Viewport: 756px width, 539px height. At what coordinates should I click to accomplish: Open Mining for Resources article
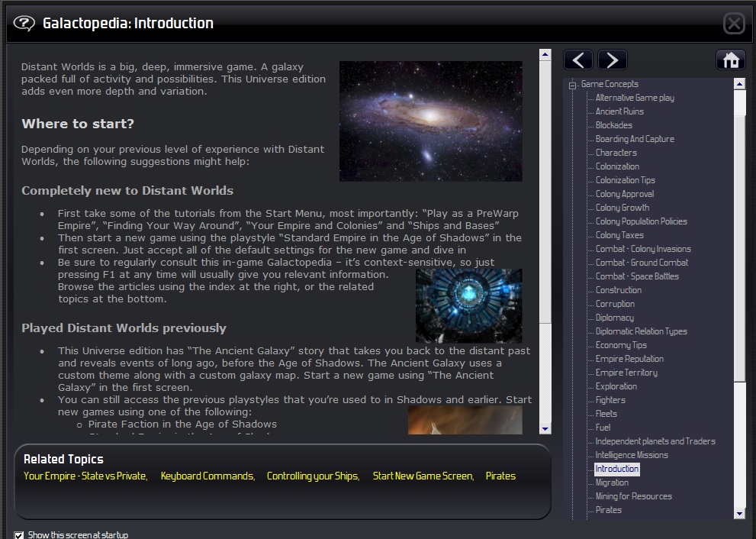[633, 496]
